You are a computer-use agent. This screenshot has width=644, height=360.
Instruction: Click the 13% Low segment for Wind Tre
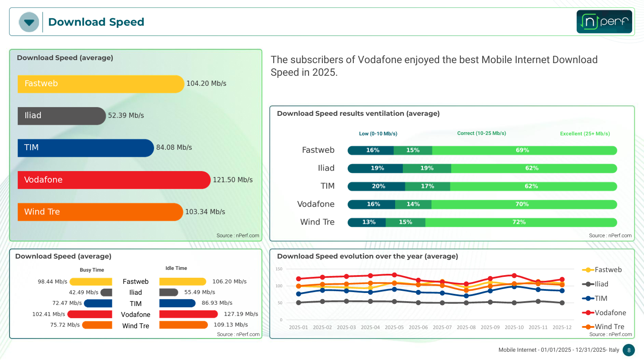click(x=367, y=222)
